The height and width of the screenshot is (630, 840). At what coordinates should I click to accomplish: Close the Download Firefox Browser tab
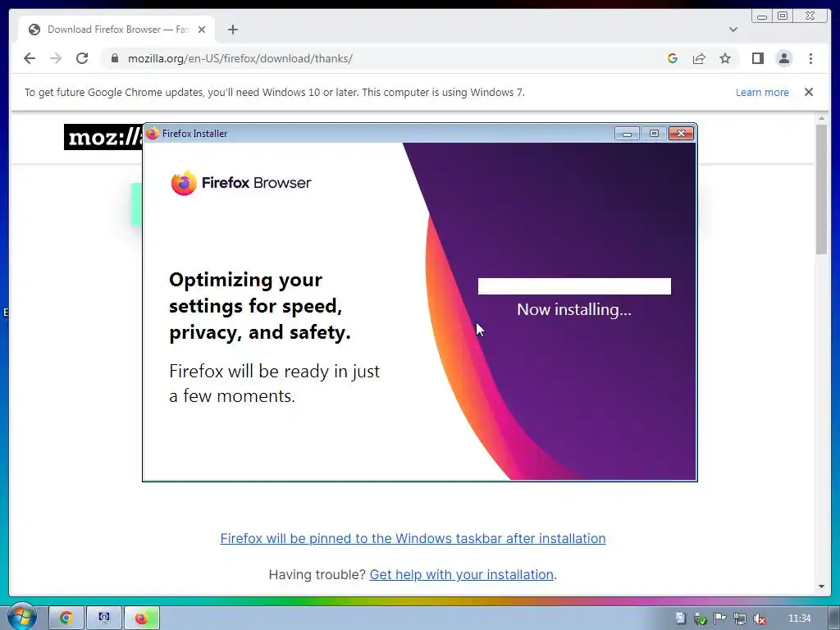click(202, 30)
